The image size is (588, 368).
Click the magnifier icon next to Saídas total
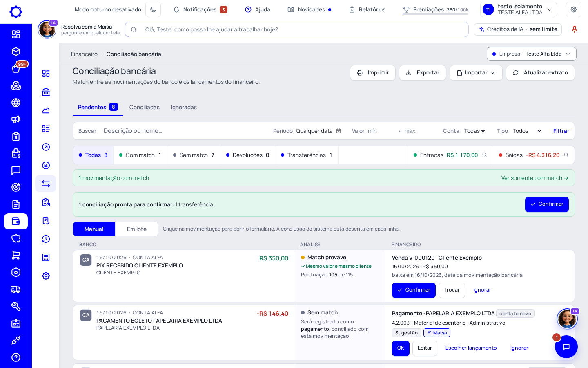pos(566,155)
